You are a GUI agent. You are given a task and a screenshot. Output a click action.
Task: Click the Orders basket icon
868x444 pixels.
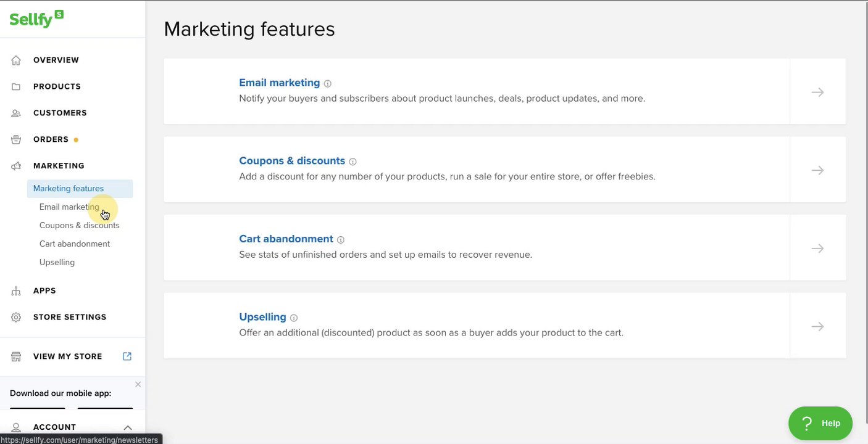point(16,139)
